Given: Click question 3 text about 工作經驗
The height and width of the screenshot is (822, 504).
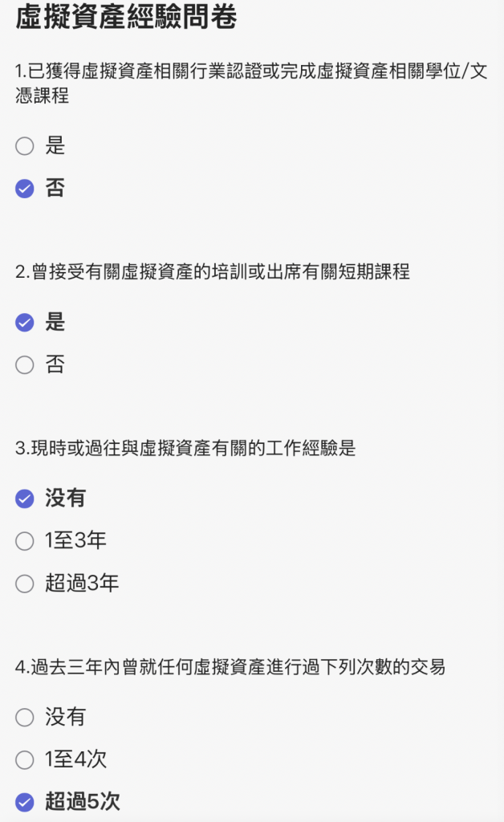Looking at the screenshot, I should [185, 449].
